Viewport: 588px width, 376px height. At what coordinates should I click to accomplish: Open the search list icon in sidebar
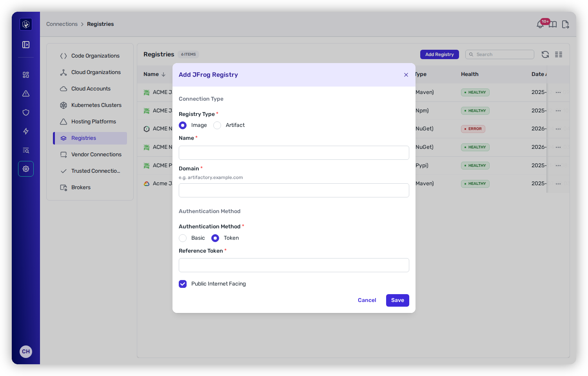click(x=26, y=150)
